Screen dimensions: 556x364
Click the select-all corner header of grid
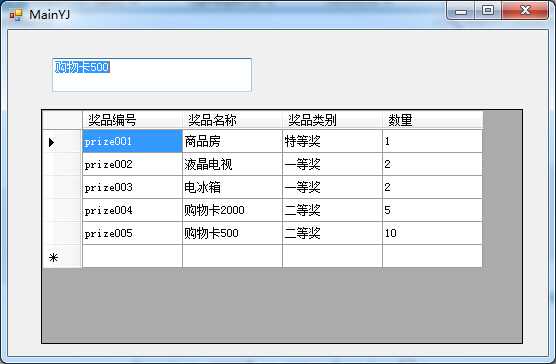pos(62,120)
